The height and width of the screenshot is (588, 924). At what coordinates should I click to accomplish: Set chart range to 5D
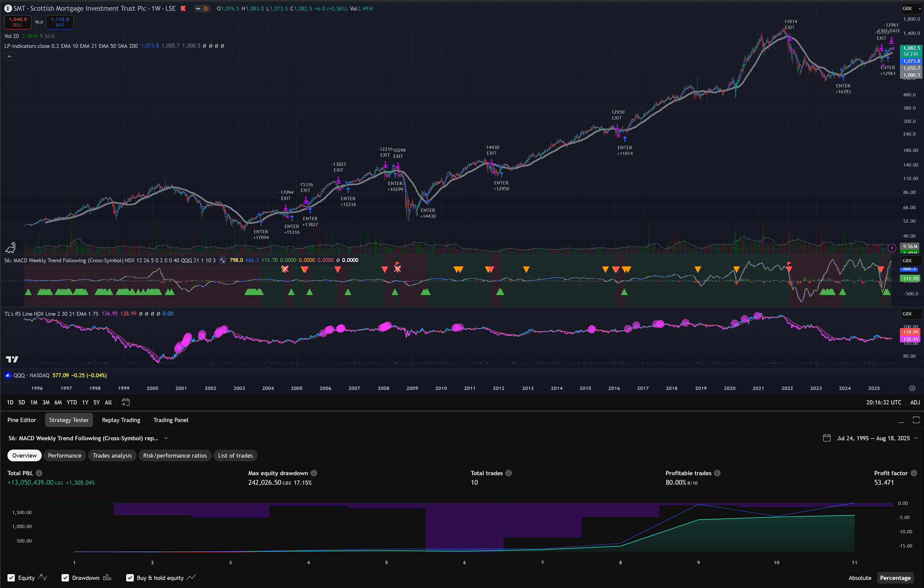tap(22, 402)
